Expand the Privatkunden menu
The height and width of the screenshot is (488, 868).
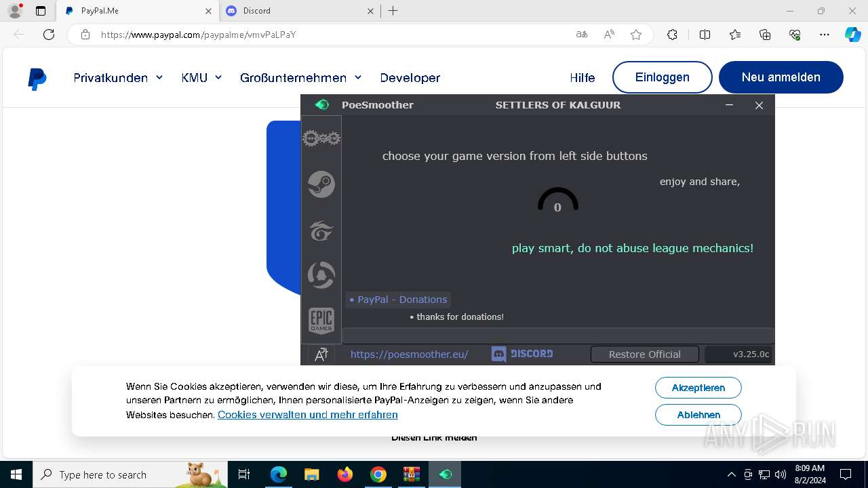click(x=118, y=78)
